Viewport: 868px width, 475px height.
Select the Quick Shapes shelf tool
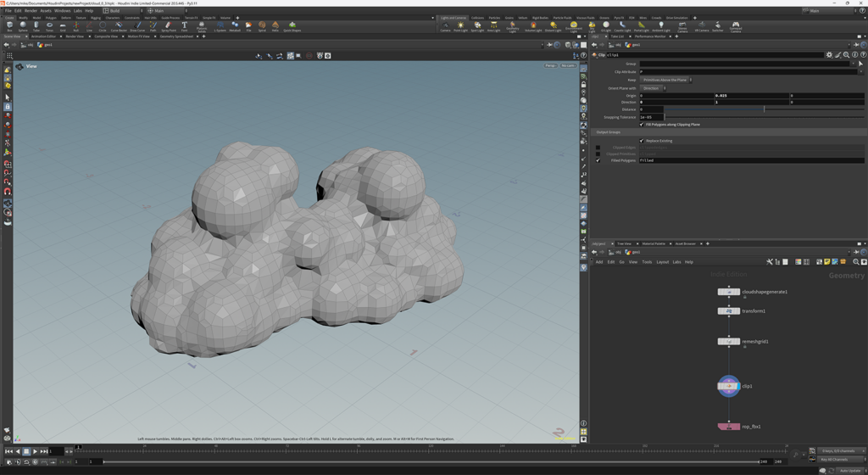[292, 26]
